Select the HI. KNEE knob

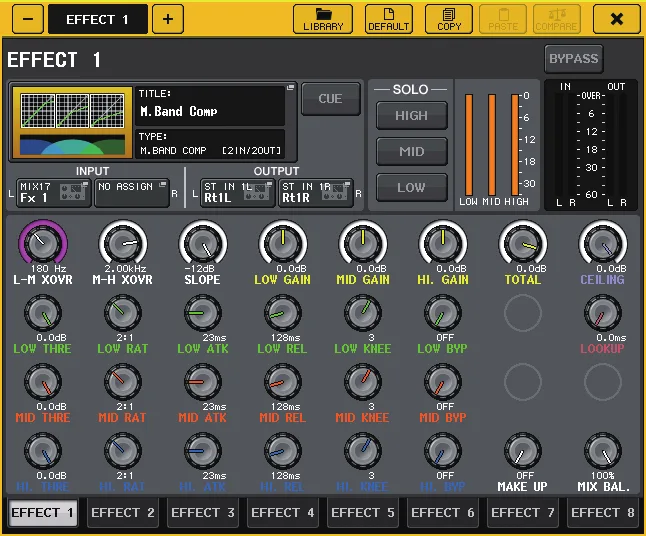pyautogui.click(x=363, y=451)
